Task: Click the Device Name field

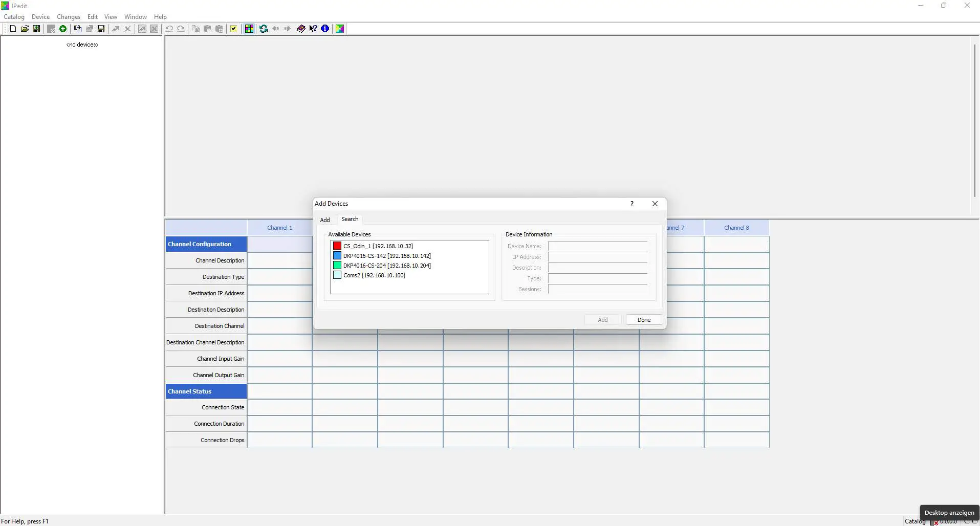Action: coord(598,246)
